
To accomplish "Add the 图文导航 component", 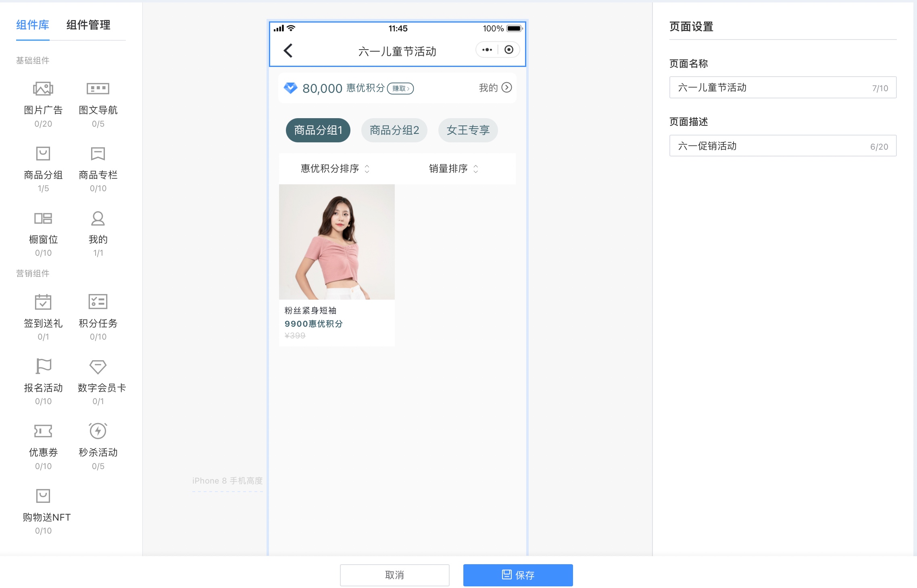I will point(98,89).
